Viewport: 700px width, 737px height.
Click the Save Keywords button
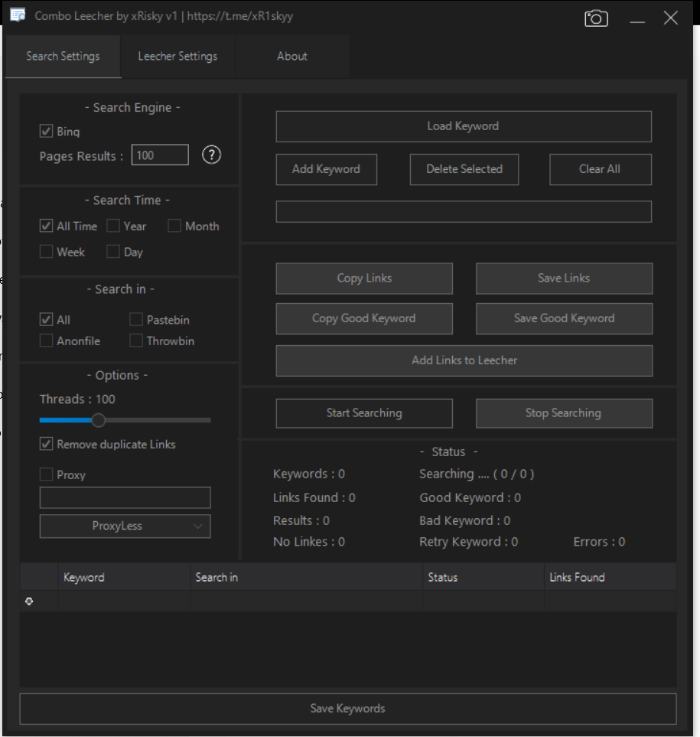point(347,709)
